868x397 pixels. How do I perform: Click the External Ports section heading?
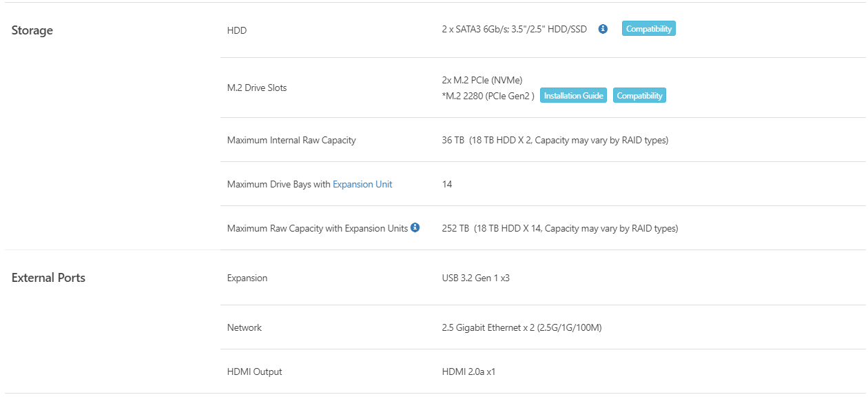point(48,278)
